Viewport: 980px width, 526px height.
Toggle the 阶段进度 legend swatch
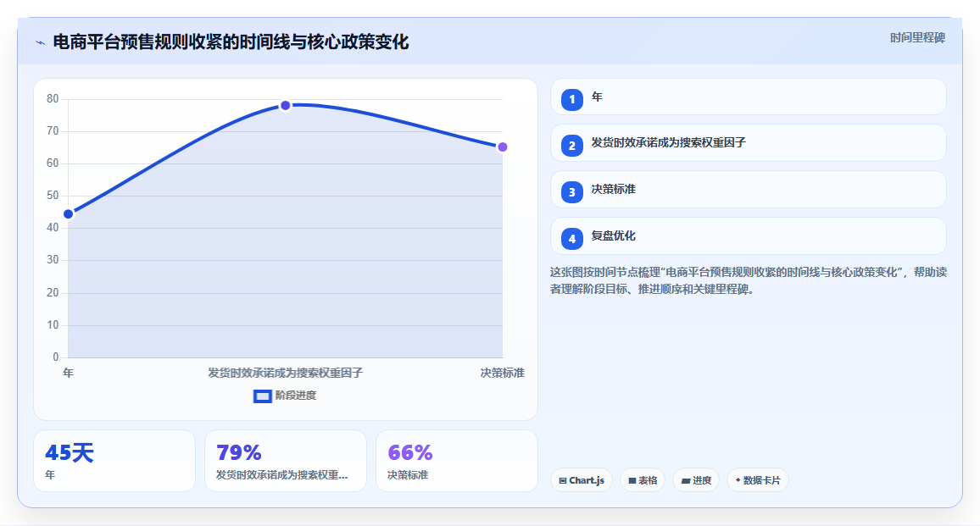pos(263,396)
